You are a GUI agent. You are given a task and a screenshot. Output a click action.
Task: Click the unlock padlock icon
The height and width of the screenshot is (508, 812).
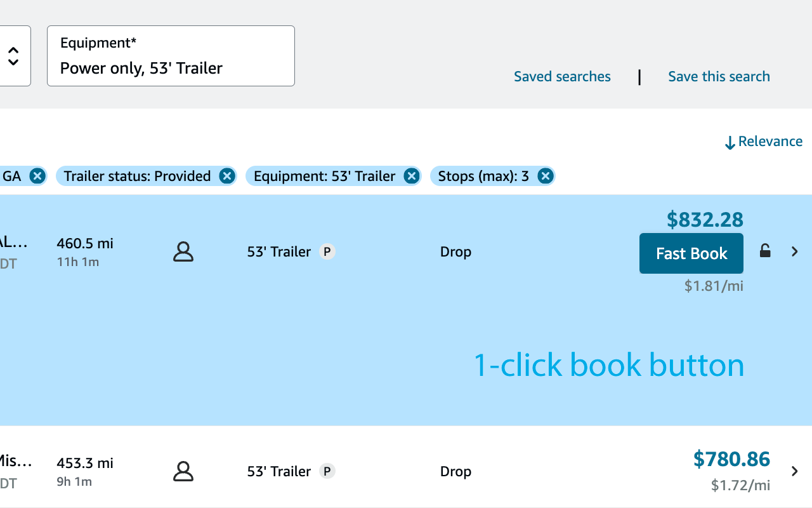click(766, 251)
